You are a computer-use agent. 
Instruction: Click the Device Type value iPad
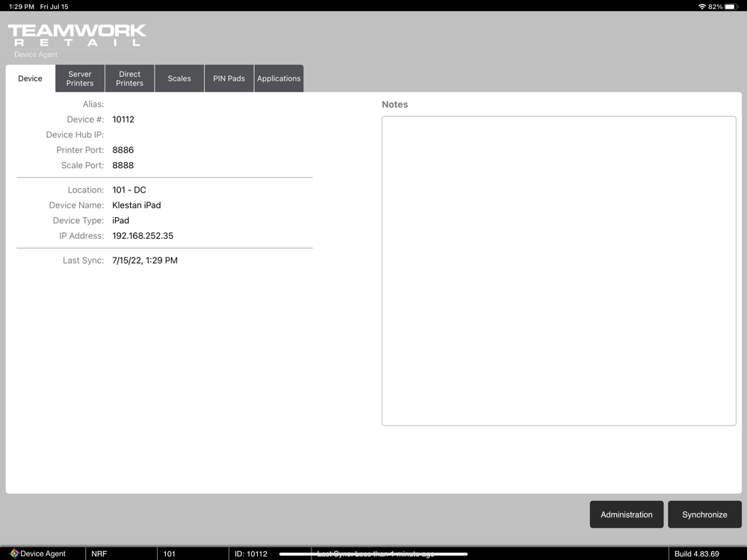[x=120, y=220]
